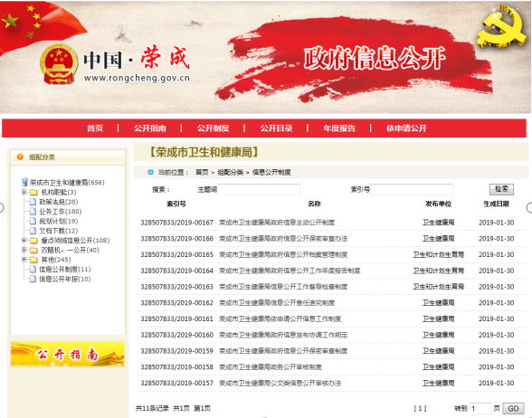Expand the 重点领域信息公开 tree node
532x418 pixels.
24,241
